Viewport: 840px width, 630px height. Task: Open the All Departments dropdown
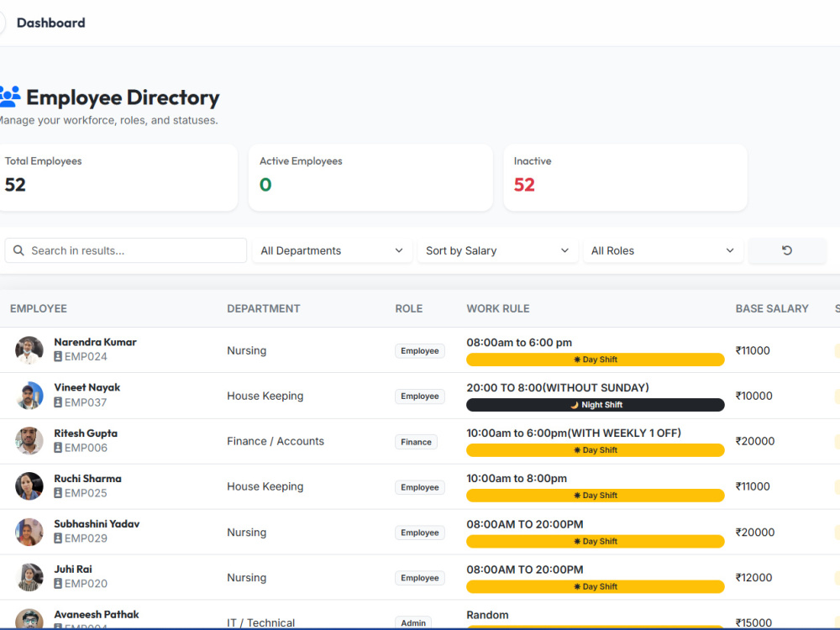332,250
